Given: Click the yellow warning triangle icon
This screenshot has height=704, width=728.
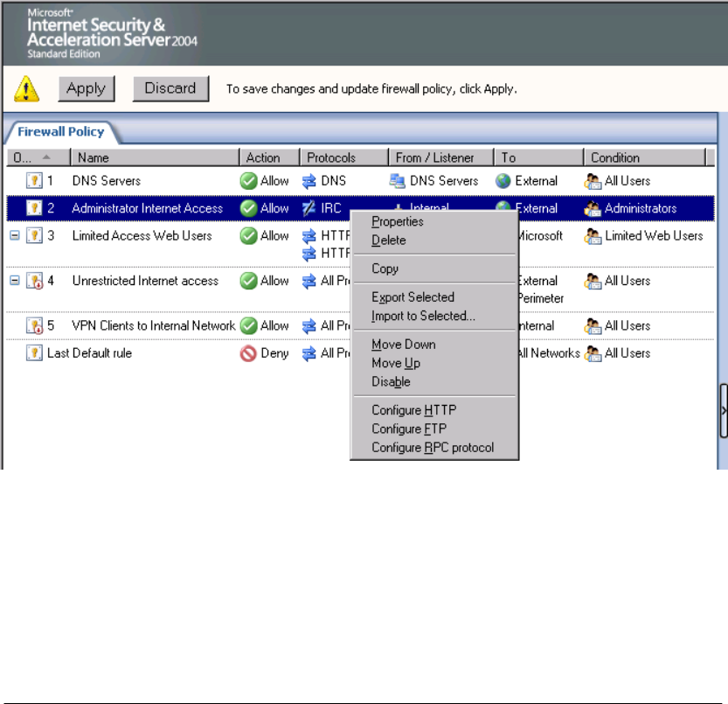Looking at the screenshot, I should pyautogui.click(x=28, y=88).
